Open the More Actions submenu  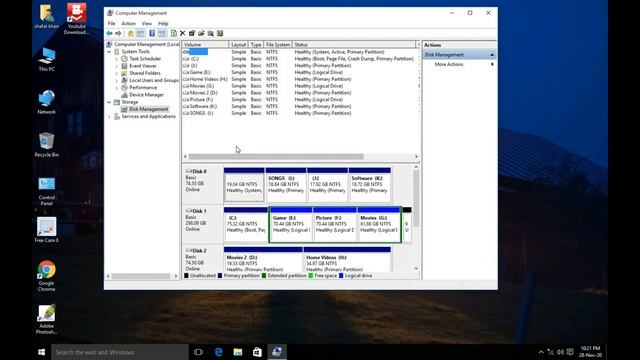coord(460,64)
